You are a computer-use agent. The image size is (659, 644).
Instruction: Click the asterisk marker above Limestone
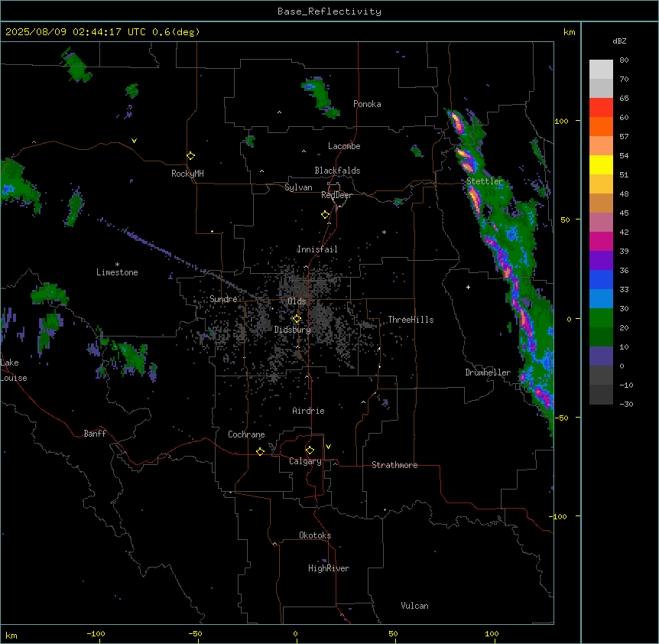click(x=117, y=265)
